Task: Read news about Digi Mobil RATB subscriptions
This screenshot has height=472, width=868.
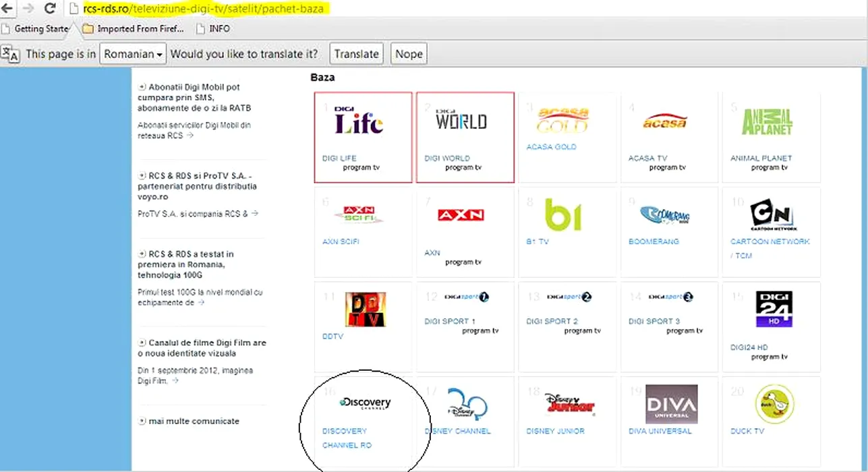Action: 196,98
